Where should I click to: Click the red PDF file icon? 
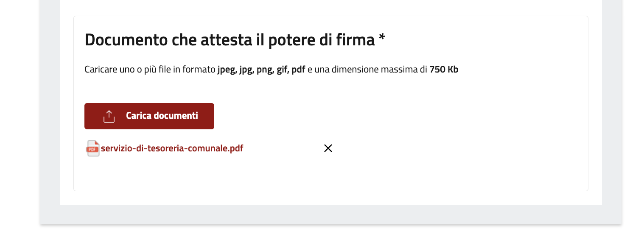pyautogui.click(x=93, y=148)
